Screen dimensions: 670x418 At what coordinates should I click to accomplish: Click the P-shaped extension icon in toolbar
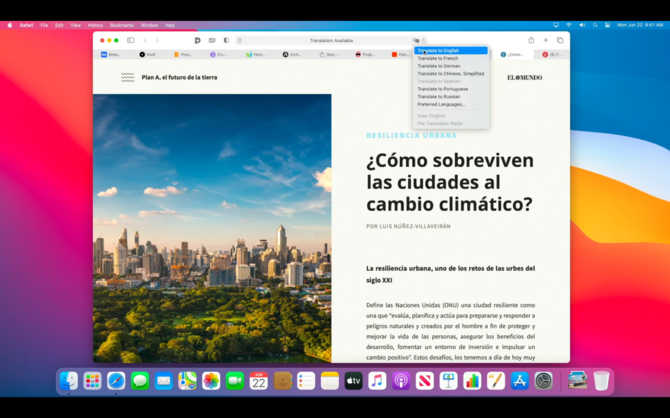[197, 40]
